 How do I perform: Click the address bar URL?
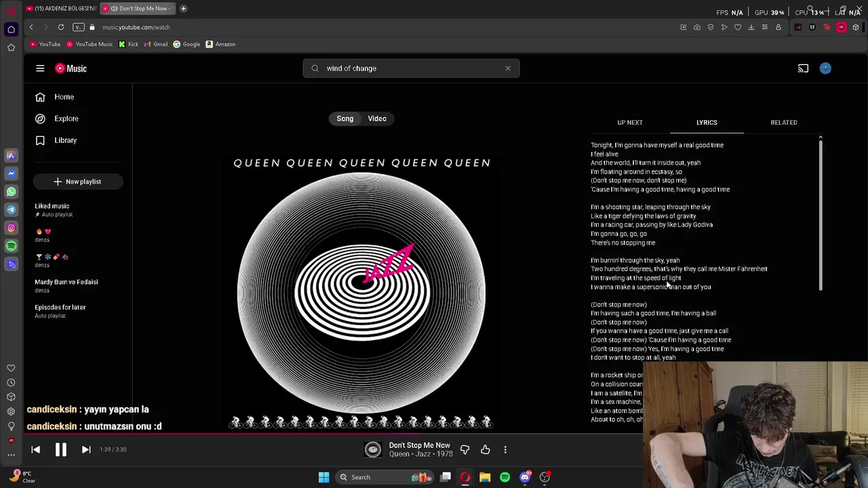(x=136, y=27)
